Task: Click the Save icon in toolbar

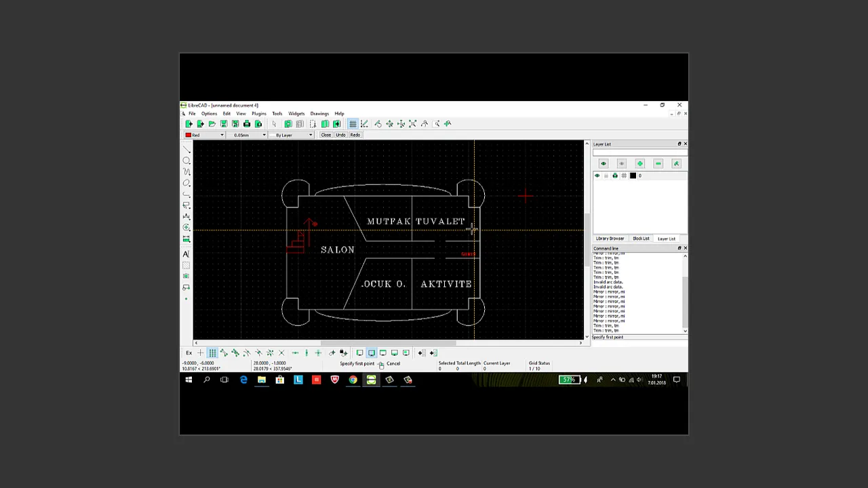Action: point(223,124)
